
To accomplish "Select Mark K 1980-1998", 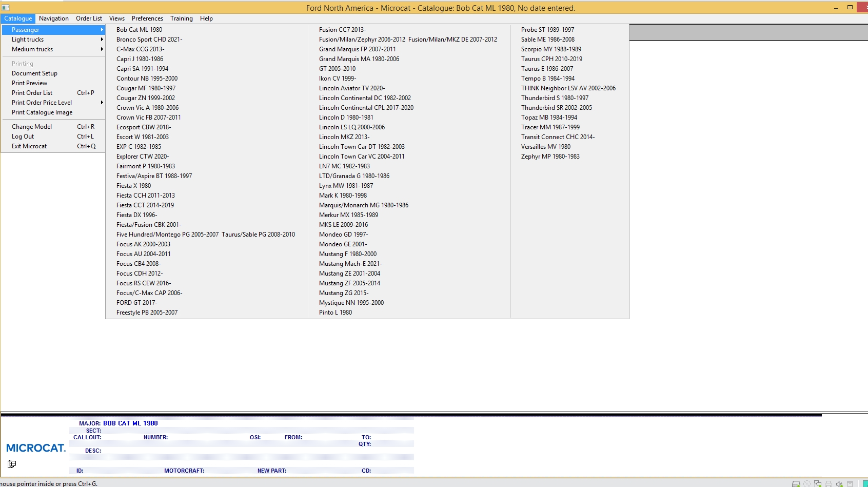I will click(343, 196).
